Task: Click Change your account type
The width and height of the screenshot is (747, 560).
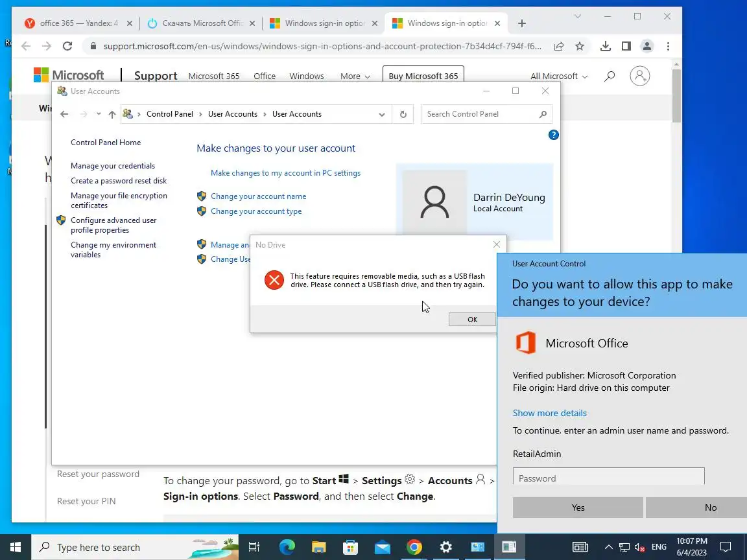Action: coord(256,211)
